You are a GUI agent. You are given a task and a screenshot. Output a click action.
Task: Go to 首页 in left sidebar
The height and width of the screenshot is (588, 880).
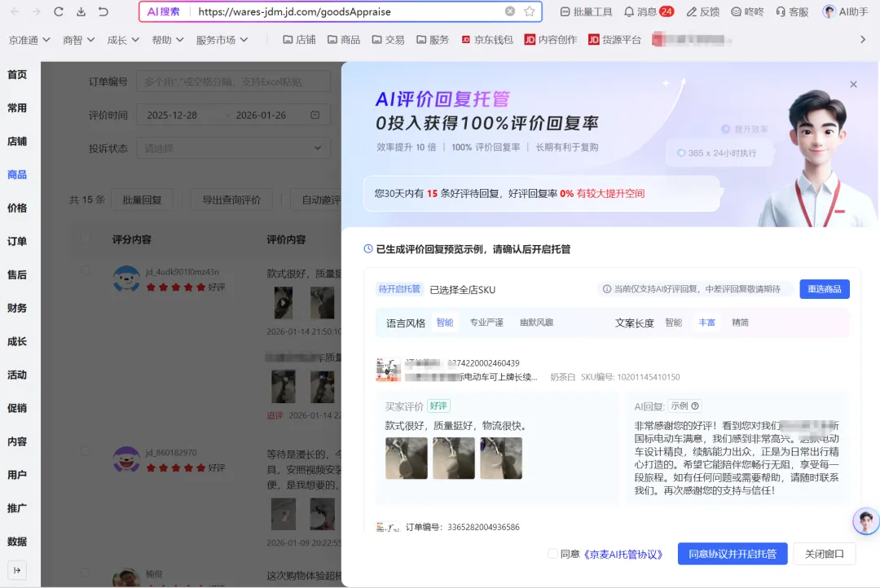(17, 74)
